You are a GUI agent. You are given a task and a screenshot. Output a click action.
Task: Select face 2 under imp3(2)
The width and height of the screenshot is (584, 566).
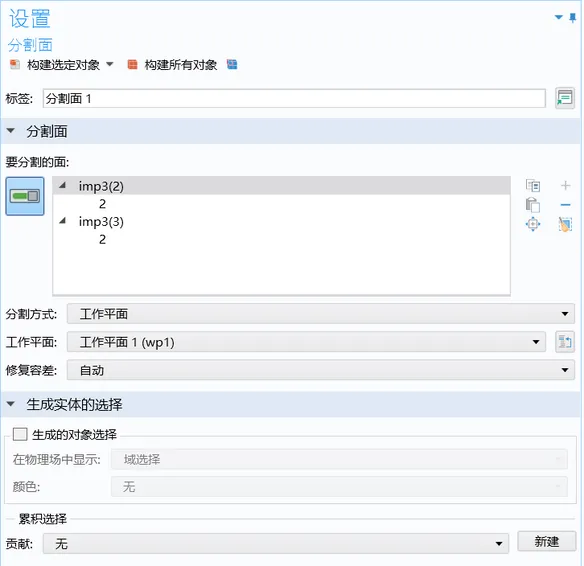[102, 204]
